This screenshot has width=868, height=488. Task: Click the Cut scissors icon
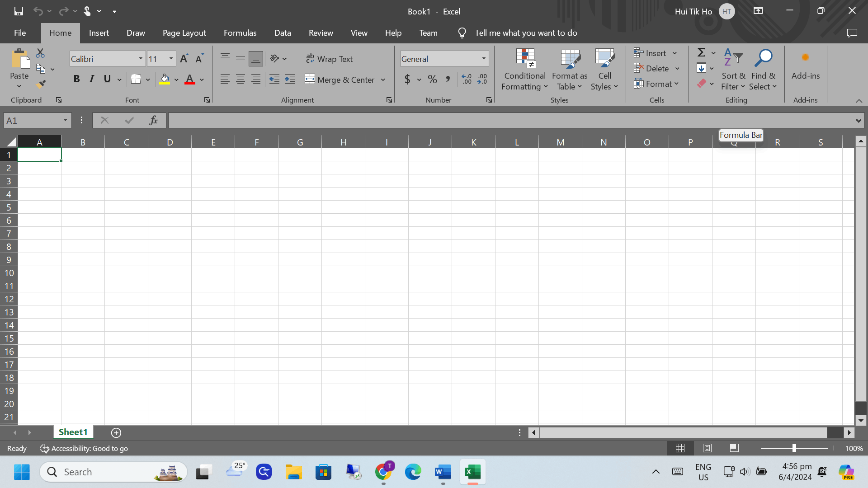[40, 53]
